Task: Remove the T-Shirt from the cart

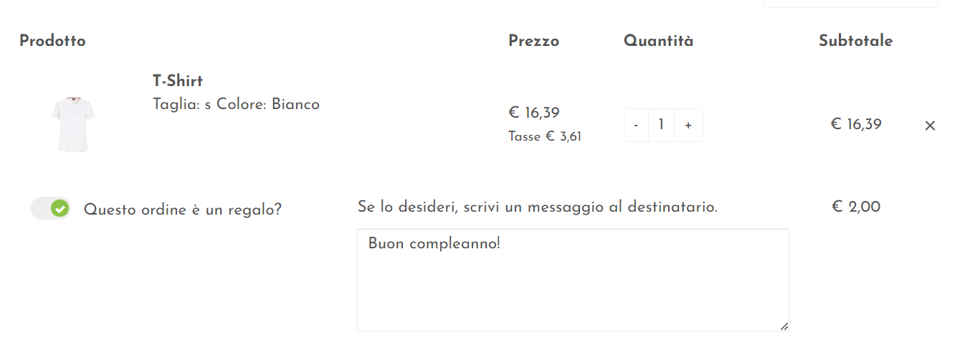Action: point(930,126)
